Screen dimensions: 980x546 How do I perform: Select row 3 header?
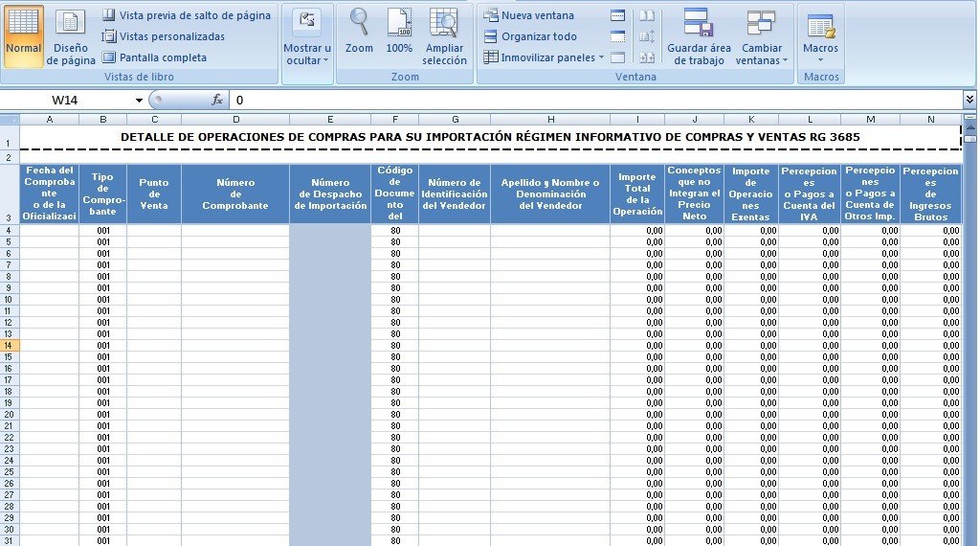[10, 193]
